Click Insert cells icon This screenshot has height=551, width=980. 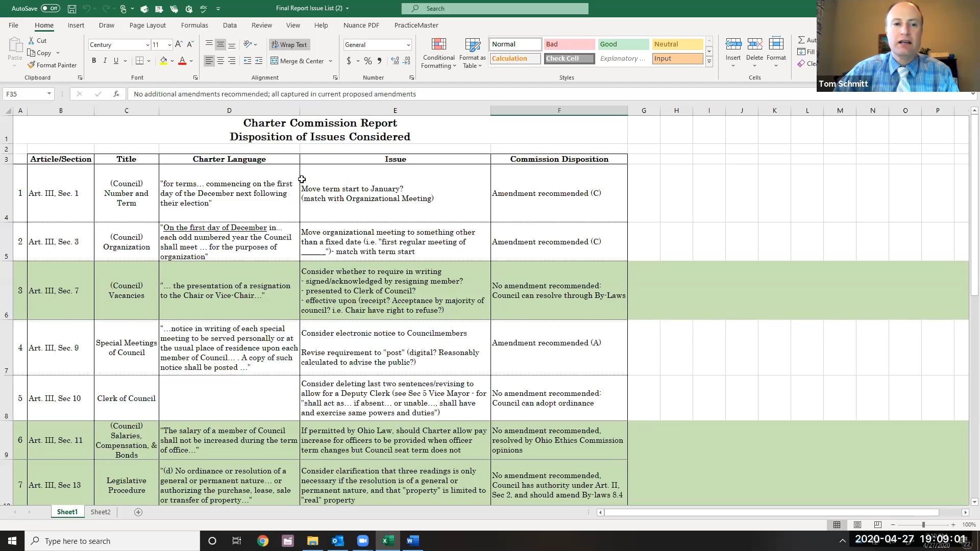click(x=733, y=44)
